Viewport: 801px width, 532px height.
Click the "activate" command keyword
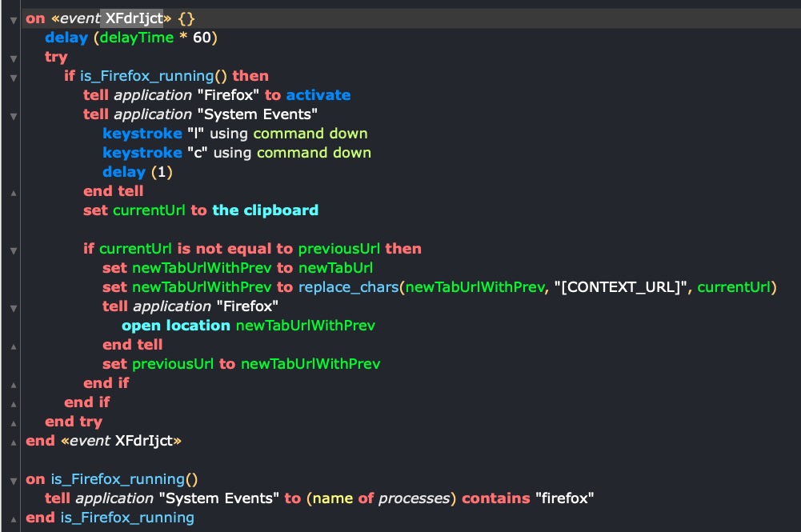(x=318, y=95)
